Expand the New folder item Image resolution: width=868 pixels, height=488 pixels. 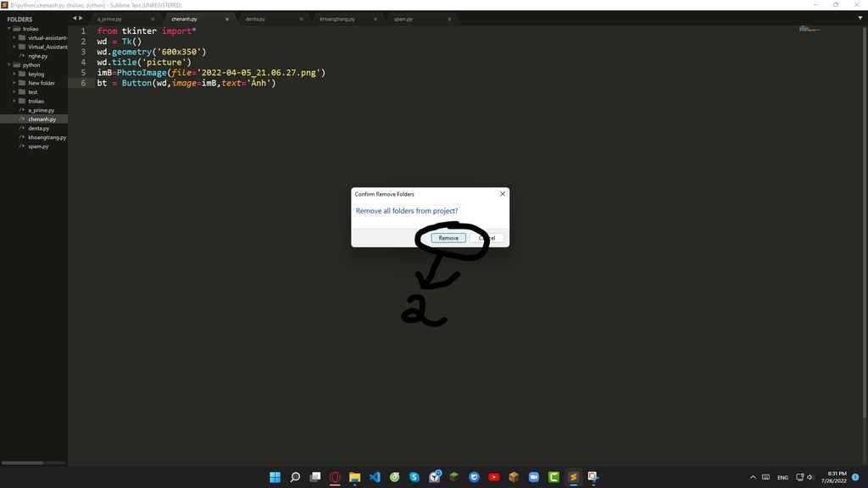tap(14, 83)
